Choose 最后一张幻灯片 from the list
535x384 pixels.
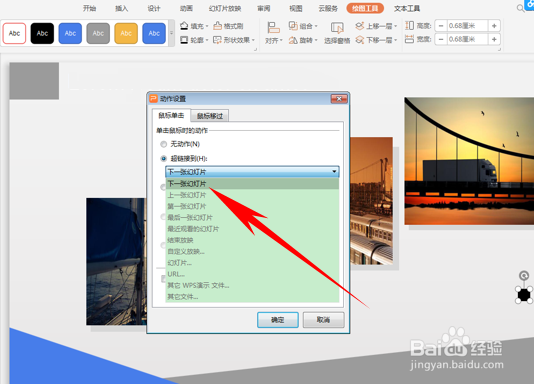(252, 217)
